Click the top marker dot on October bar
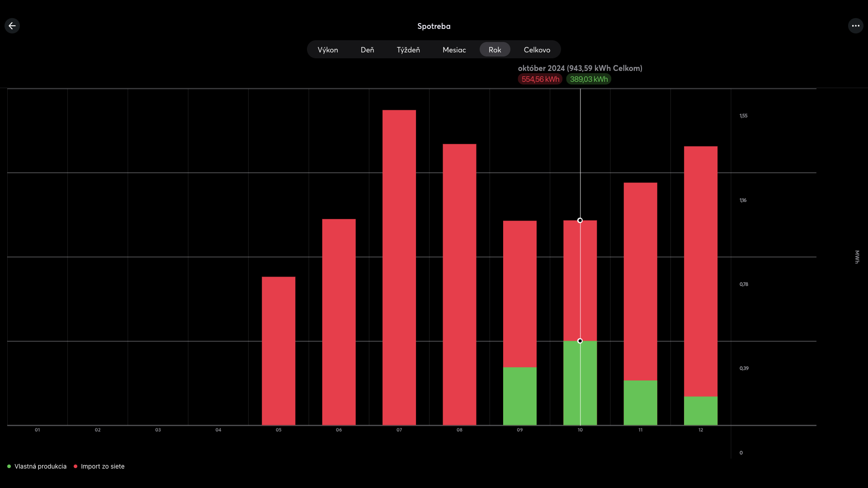Viewport: 868px width, 488px height. coord(580,221)
